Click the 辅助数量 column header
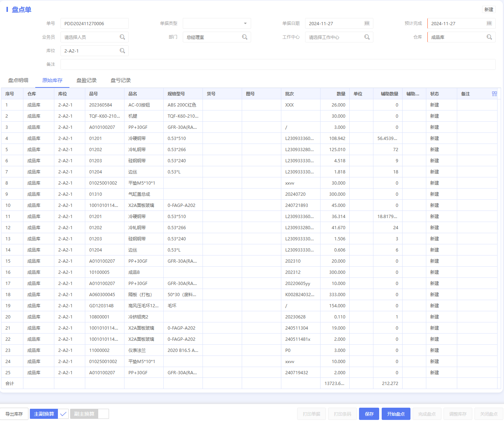The height and width of the screenshot is (421, 504). coord(388,94)
